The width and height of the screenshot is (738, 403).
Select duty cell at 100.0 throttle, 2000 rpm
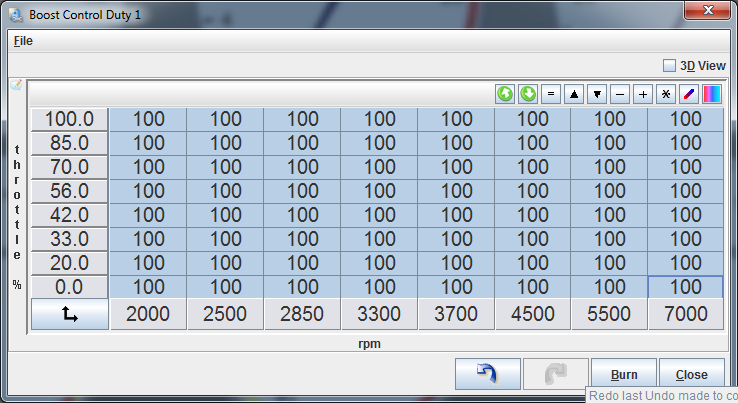click(x=148, y=120)
